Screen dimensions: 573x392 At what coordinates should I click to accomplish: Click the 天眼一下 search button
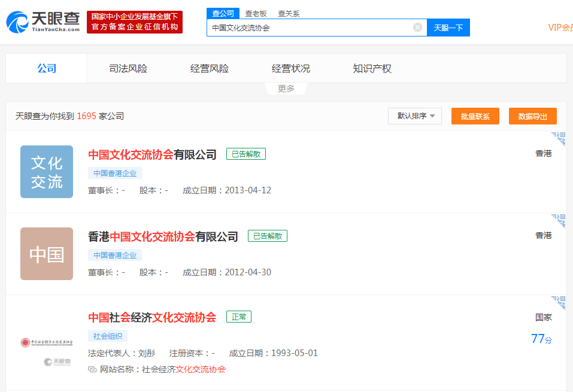coord(448,28)
